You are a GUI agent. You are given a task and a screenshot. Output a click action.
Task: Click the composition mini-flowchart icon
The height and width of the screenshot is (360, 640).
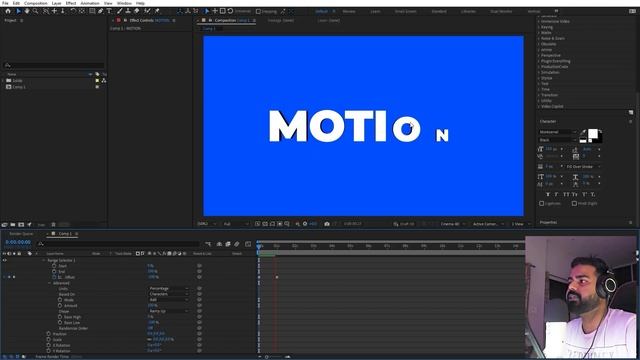pos(208,244)
